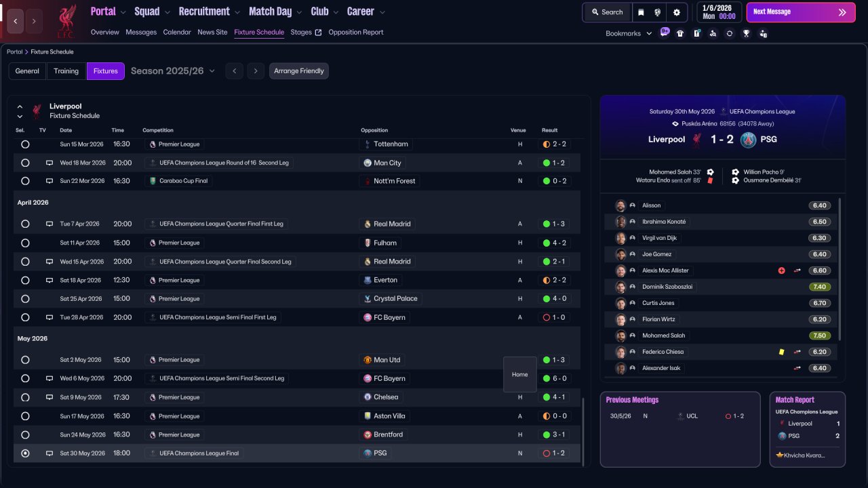Switch to the Calendar tab
Screen dimensions: 868x488
point(177,33)
